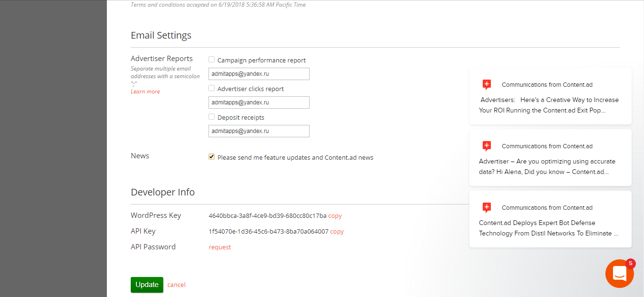Open the orange chat widget icon

619,274
